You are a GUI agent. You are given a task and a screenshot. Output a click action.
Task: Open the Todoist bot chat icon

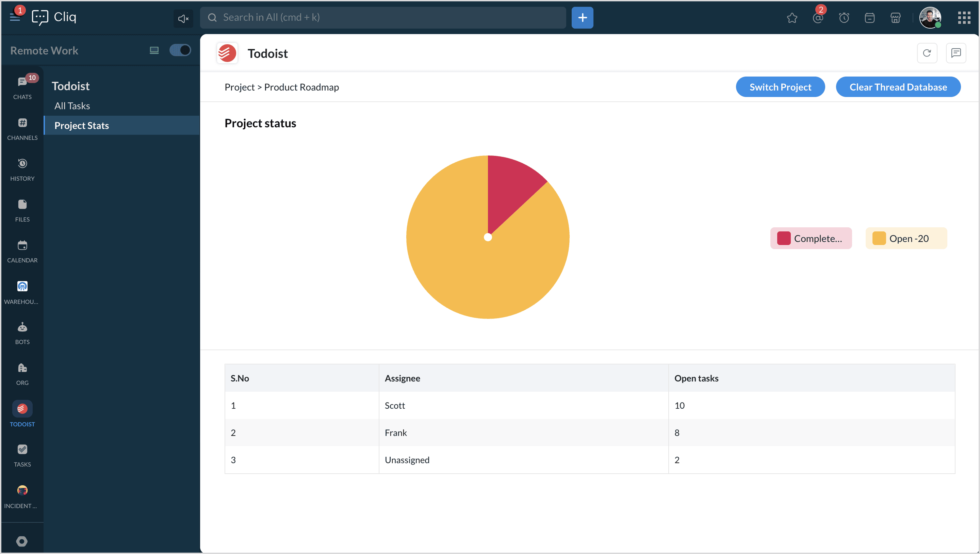click(x=955, y=53)
